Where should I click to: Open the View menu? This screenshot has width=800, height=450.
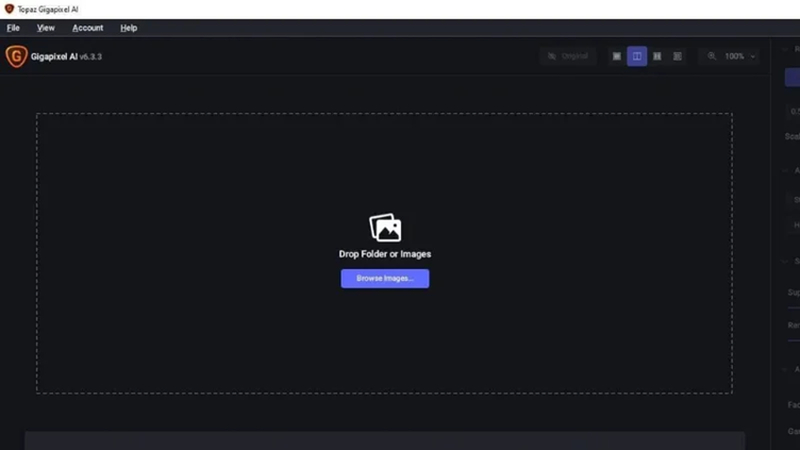45,28
